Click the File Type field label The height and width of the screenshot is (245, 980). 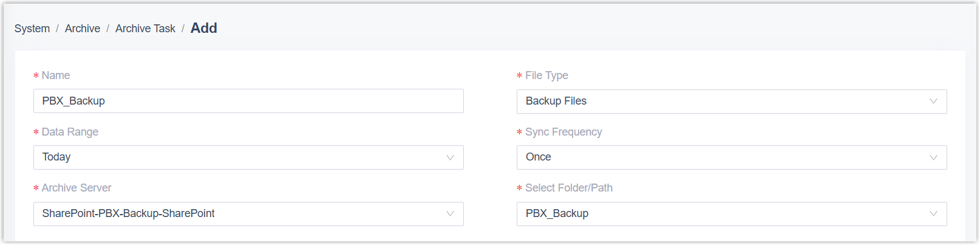[x=546, y=75]
